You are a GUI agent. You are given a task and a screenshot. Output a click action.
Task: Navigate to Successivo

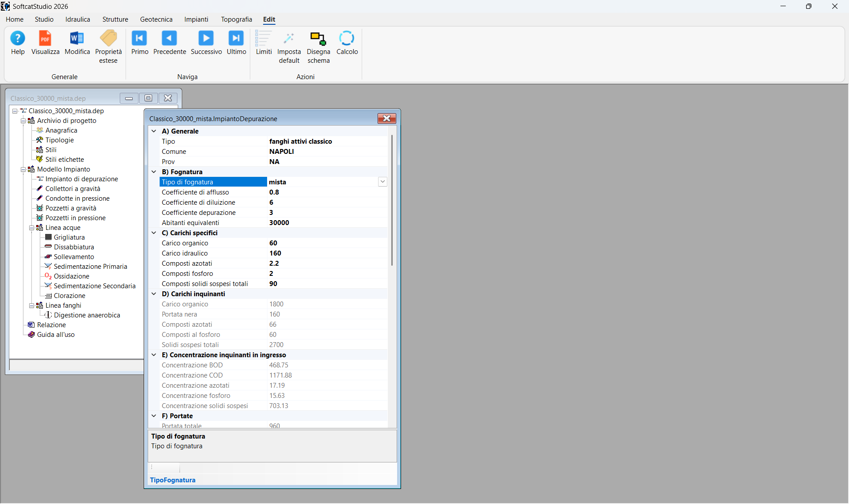pos(206,43)
